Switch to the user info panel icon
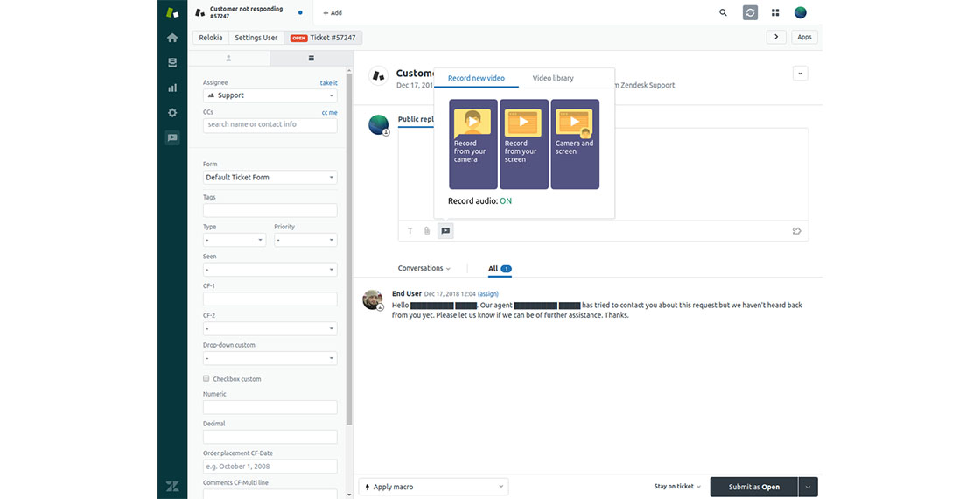This screenshot has width=980, height=499. (x=228, y=58)
